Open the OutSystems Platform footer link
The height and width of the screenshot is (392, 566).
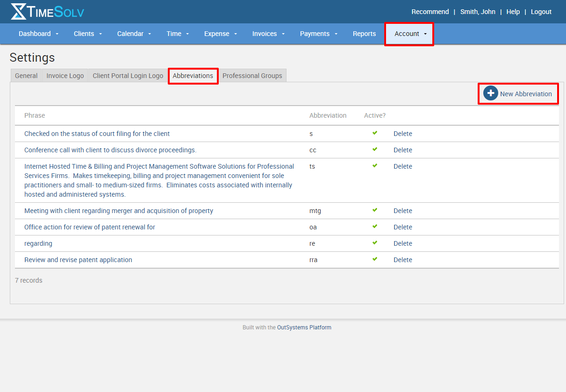coord(304,328)
